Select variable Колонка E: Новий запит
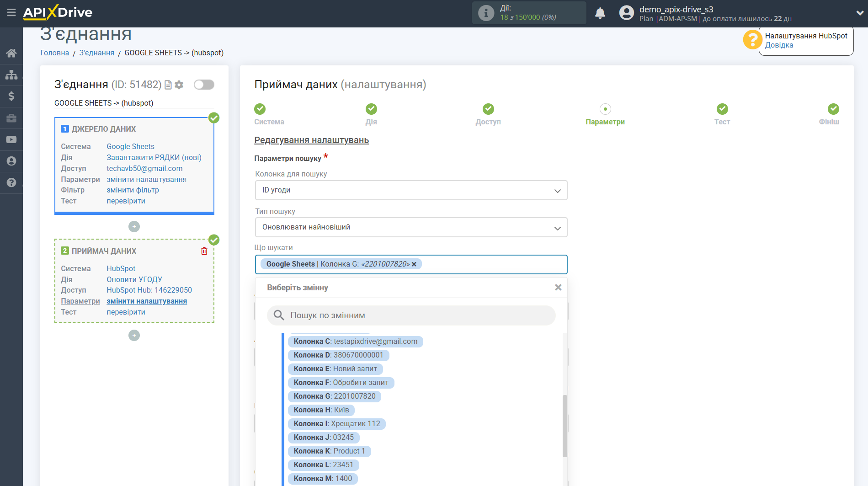Viewport: 868px width, 486px height. click(x=335, y=369)
